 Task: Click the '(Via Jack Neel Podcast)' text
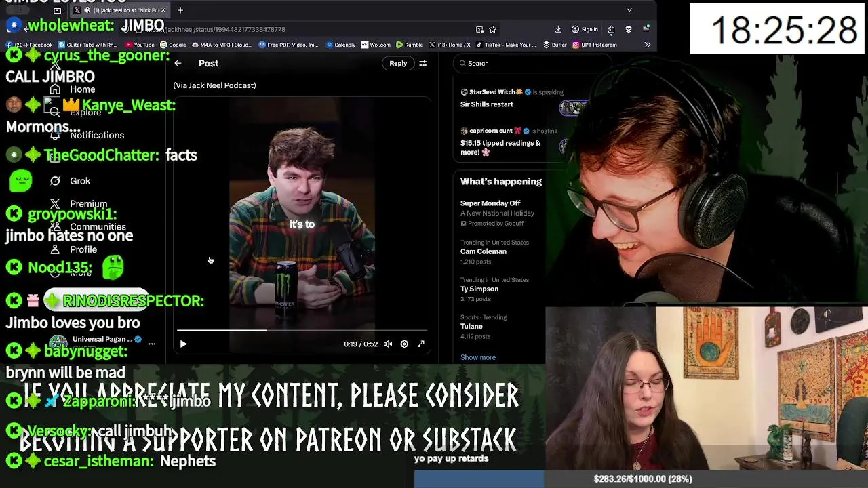coord(214,85)
